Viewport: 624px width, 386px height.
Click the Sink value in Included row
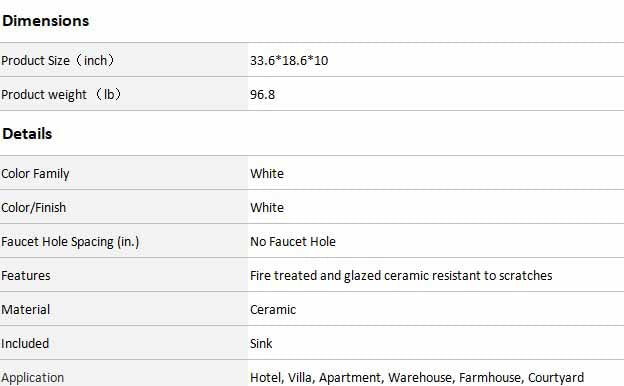coord(261,343)
